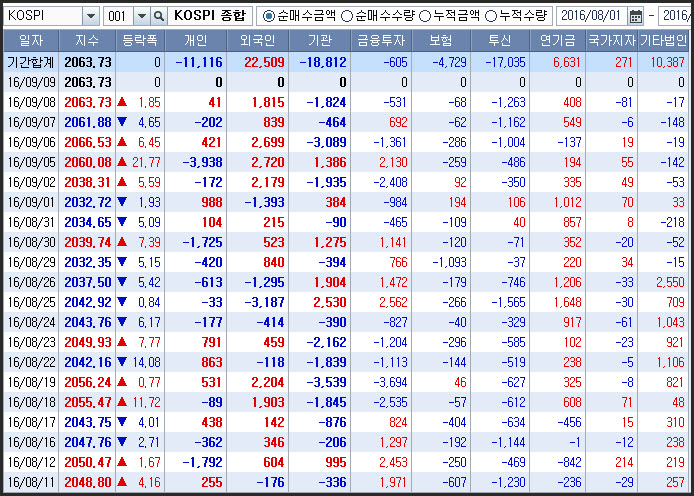Screen dimensions: 694x496
Task: Click index value 2038.31
Action: [x=88, y=182]
